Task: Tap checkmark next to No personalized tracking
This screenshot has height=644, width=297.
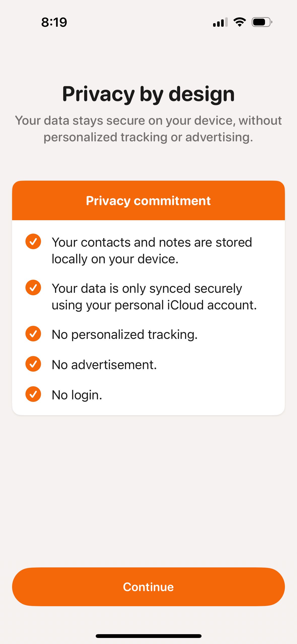Action: (33, 334)
